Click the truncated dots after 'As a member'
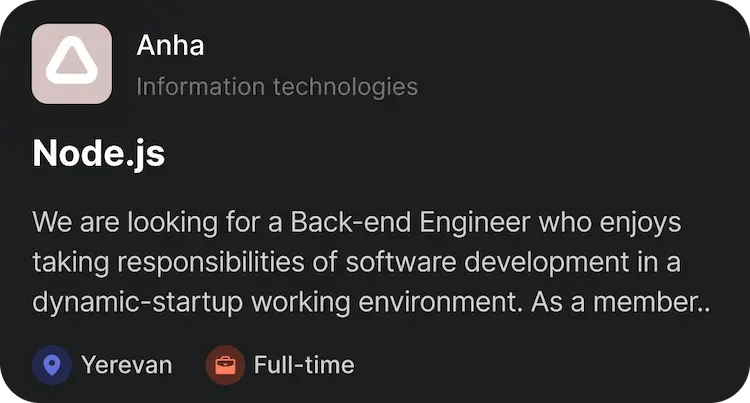 pyautogui.click(x=702, y=303)
